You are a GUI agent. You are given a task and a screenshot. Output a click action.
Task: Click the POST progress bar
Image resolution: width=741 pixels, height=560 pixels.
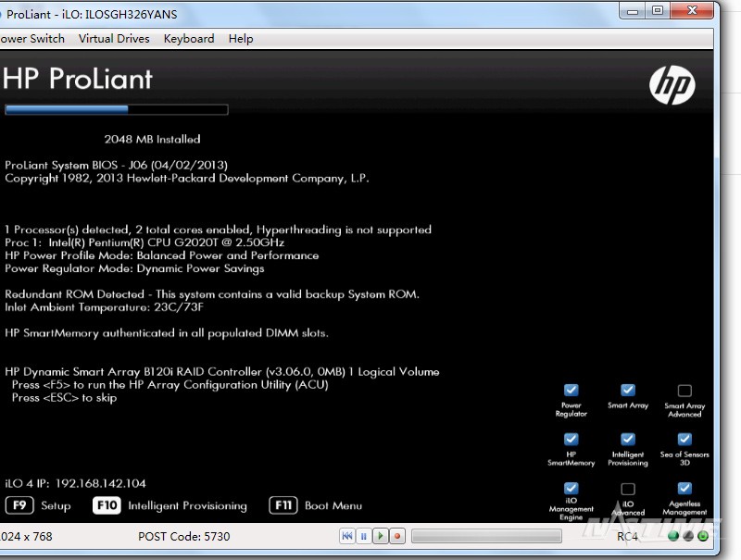[117, 110]
